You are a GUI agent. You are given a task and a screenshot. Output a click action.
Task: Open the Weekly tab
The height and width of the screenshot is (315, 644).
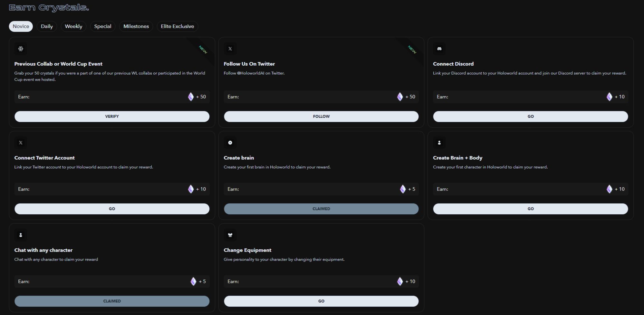73,26
